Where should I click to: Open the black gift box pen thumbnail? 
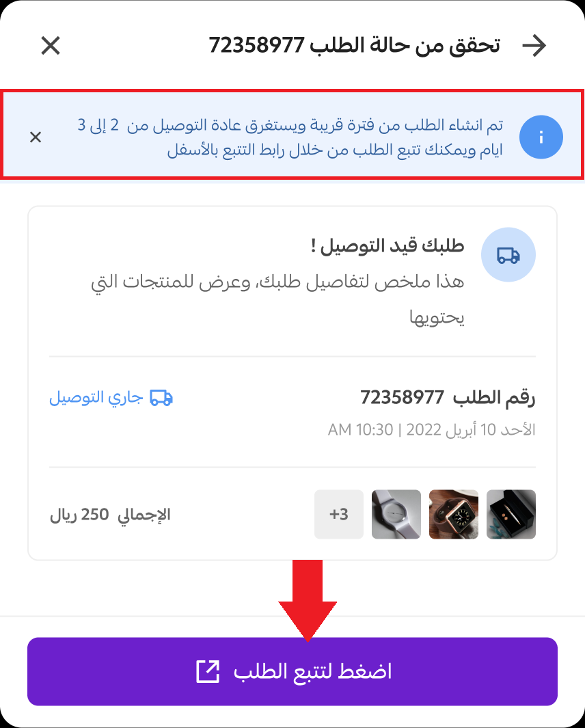511,515
